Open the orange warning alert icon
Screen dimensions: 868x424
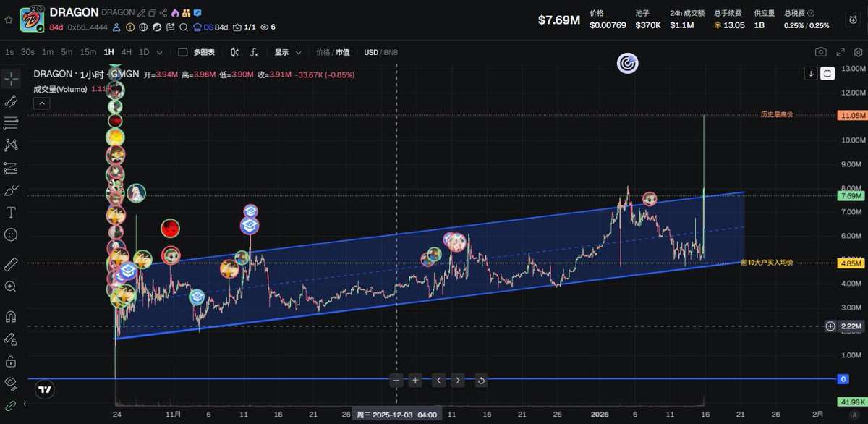pyautogui.click(x=130, y=27)
